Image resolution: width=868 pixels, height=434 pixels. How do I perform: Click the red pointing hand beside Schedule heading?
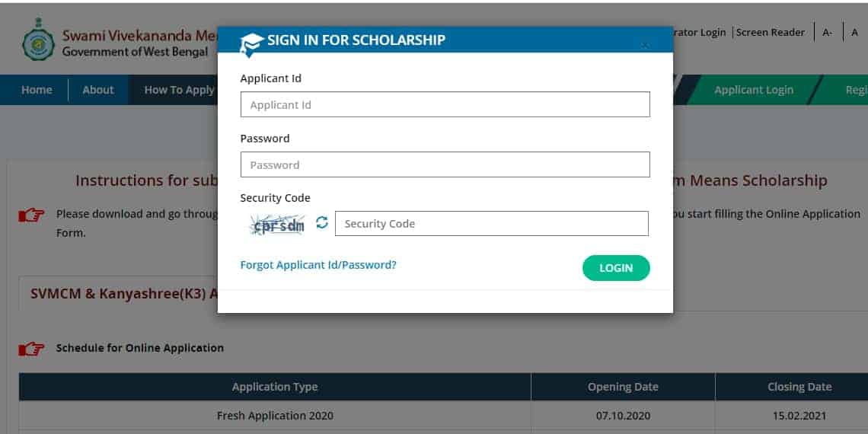[x=31, y=349]
